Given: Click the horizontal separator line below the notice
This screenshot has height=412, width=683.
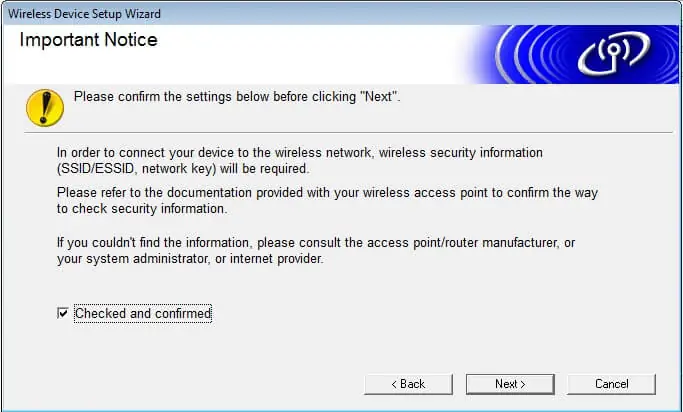Looking at the screenshot, I should [400, 133].
